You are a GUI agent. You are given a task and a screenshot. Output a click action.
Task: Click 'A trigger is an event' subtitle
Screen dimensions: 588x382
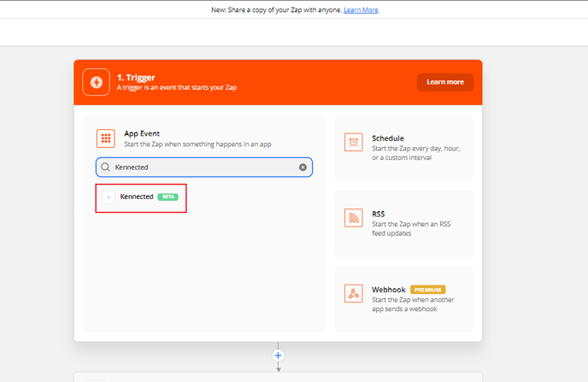177,87
